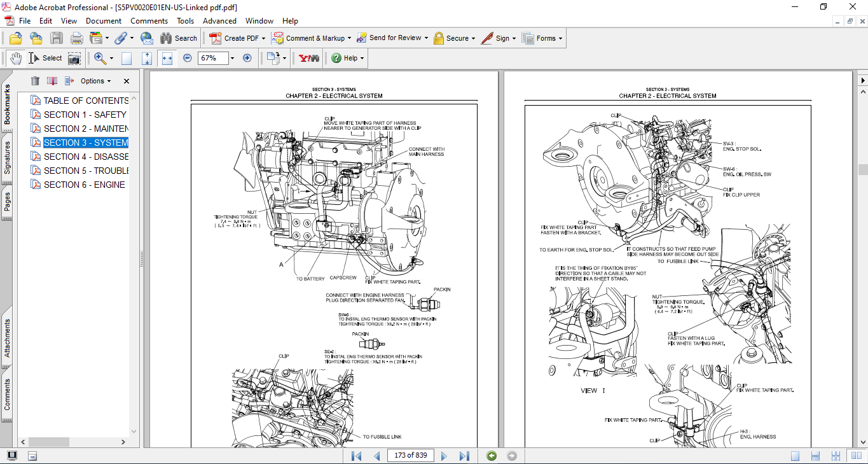The height and width of the screenshot is (464, 868).
Task: Click the Zoom Out minus button
Action: click(x=187, y=58)
